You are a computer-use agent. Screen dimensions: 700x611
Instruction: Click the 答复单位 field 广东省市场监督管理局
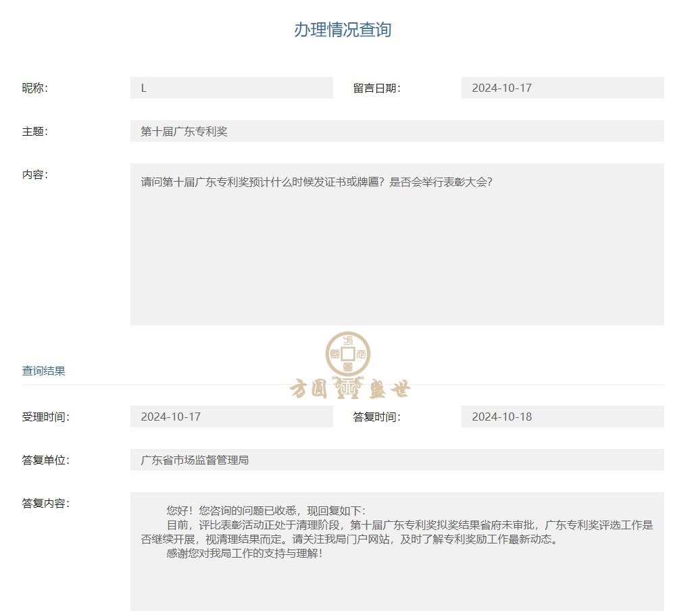click(397, 460)
